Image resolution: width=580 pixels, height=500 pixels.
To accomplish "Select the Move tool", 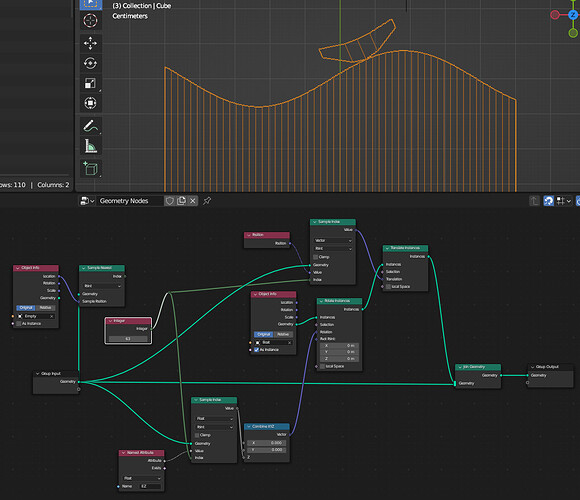I will coord(90,43).
